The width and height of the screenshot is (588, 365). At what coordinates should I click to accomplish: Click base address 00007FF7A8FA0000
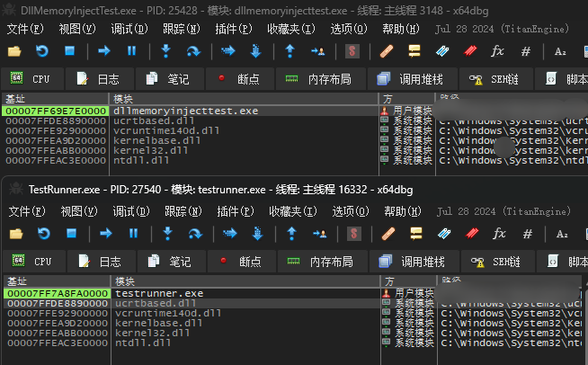pyautogui.click(x=58, y=293)
